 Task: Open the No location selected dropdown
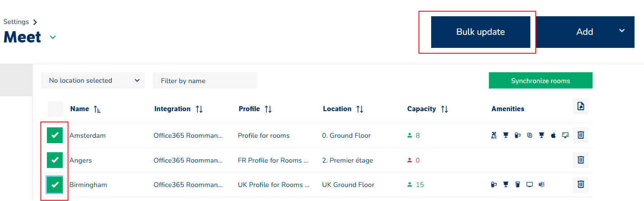tap(93, 80)
